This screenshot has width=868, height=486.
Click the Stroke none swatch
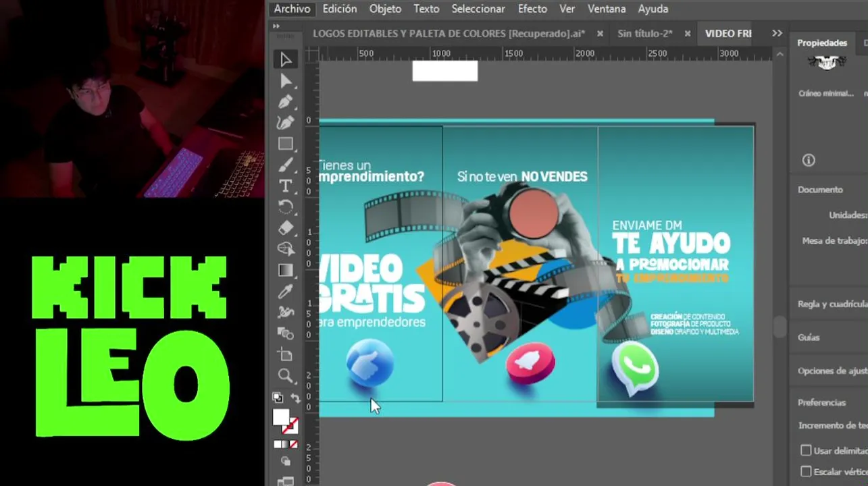pos(290,426)
